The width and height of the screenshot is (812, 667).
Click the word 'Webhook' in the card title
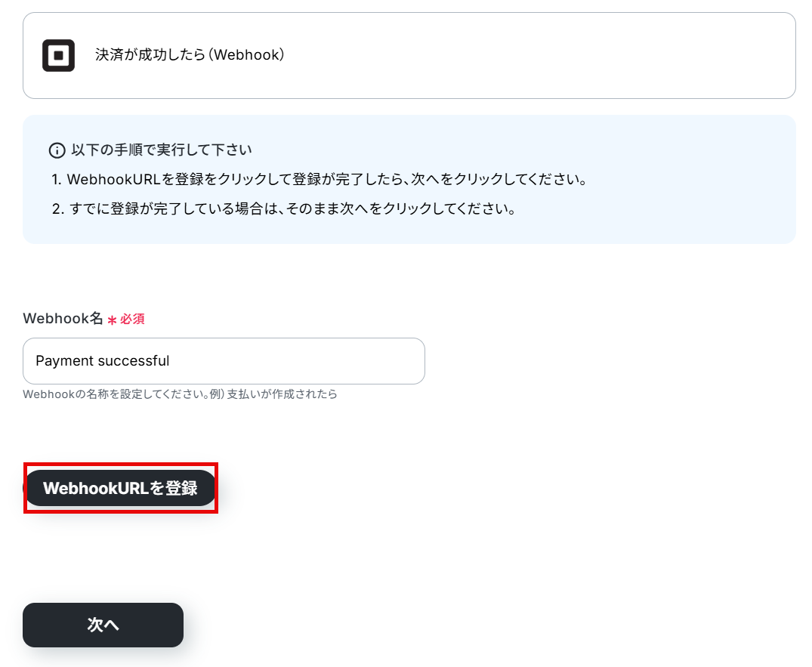(x=246, y=55)
